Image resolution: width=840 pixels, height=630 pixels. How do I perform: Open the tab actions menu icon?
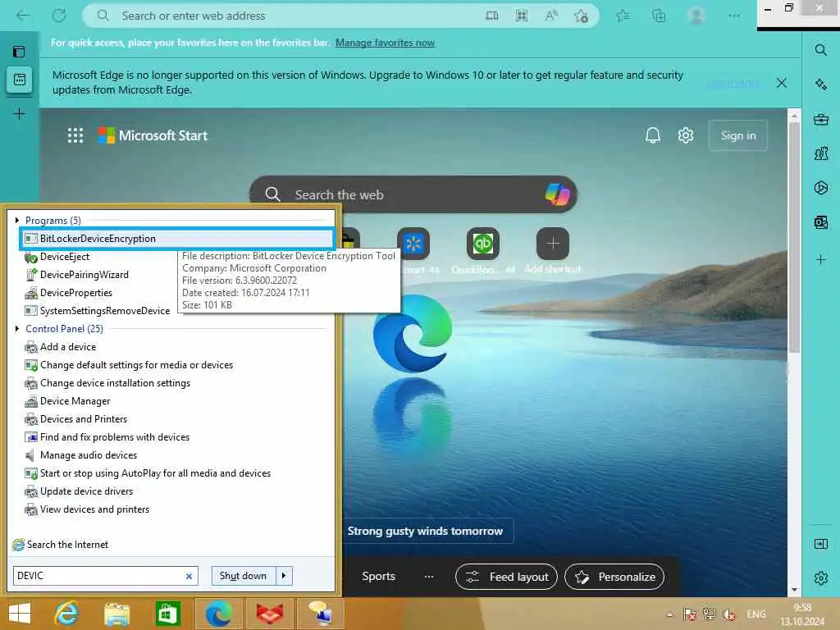click(x=20, y=52)
